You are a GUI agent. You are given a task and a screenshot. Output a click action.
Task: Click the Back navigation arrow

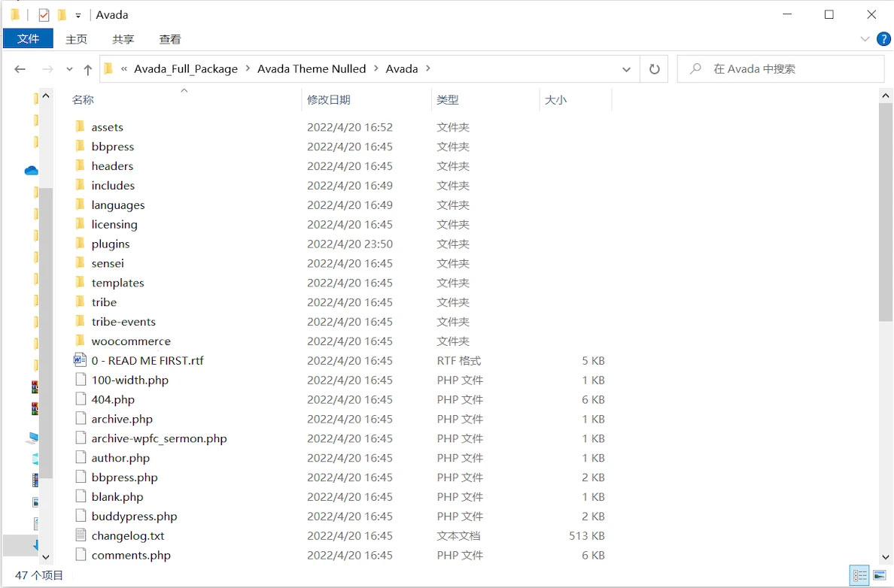(x=20, y=69)
